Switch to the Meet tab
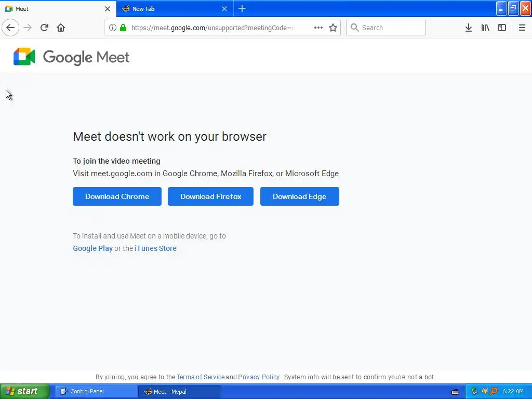The height and width of the screenshot is (399, 532). click(x=58, y=9)
